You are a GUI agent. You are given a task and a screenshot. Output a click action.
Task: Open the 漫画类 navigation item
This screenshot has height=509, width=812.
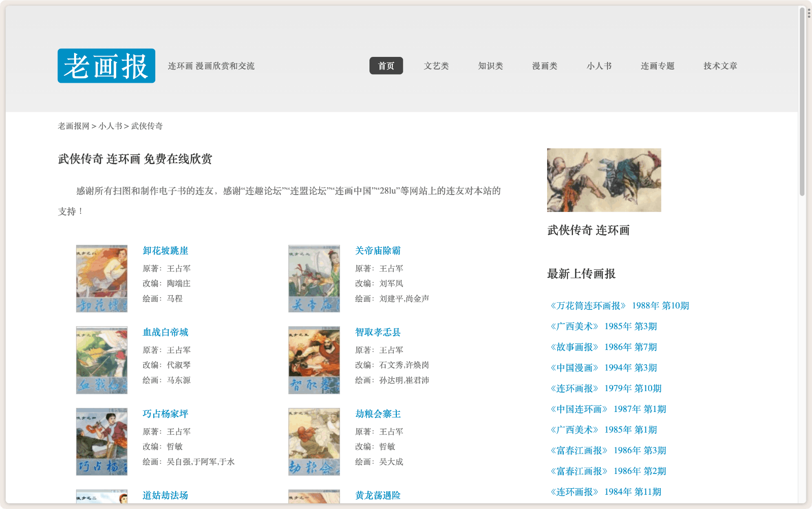click(545, 66)
